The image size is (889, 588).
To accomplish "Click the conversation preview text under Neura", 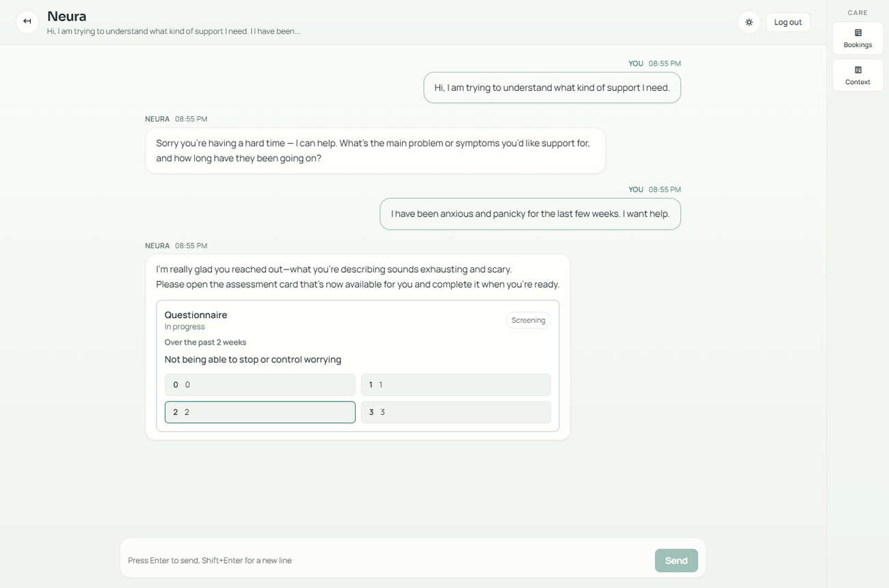I will pyautogui.click(x=174, y=31).
